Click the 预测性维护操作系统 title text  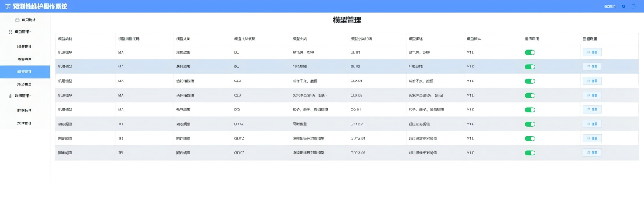[x=40, y=6]
